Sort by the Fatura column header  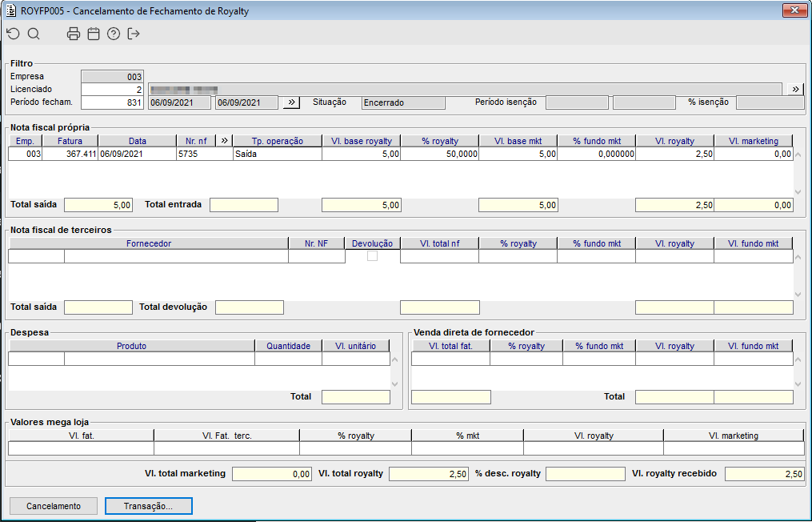pyautogui.click(x=70, y=141)
